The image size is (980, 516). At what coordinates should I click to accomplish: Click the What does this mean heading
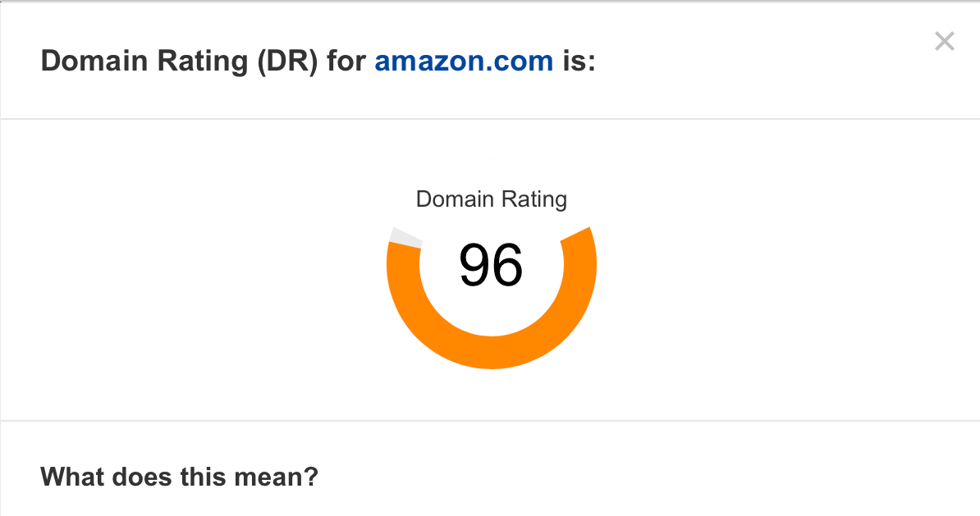180,477
